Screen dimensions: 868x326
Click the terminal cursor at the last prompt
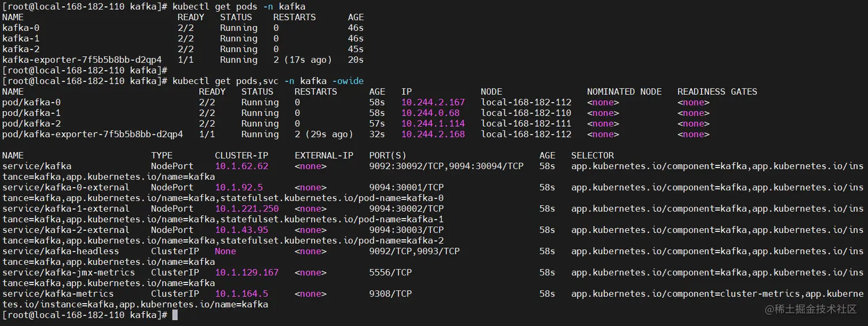(175, 315)
